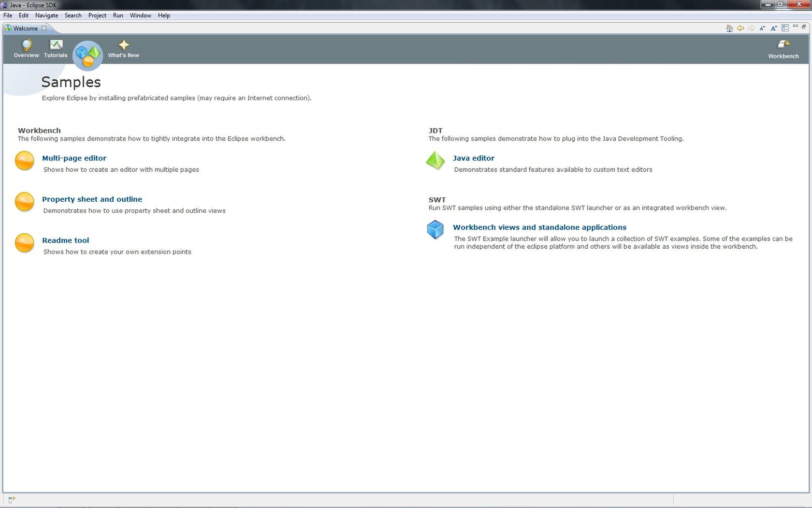812x508 pixels.
Task: Click the orange sphere beside Multi-page editor
Action: (x=25, y=161)
